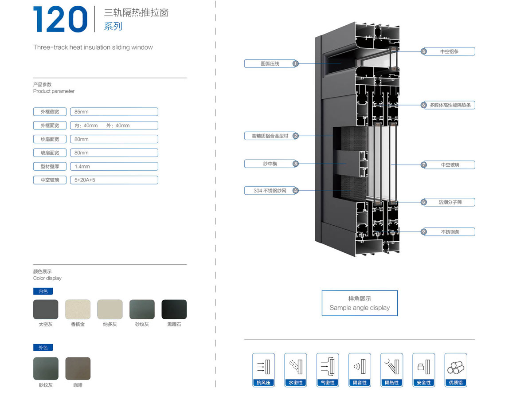Click the 不锈钢条 callout label
The height and width of the screenshot is (396, 532).
point(450,231)
